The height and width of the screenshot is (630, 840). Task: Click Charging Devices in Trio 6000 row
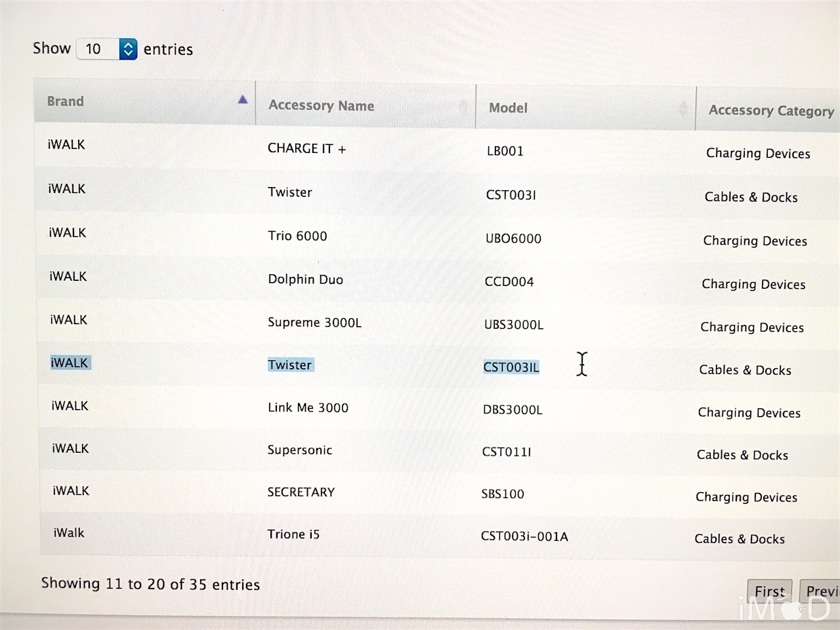(x=755, y=241)
